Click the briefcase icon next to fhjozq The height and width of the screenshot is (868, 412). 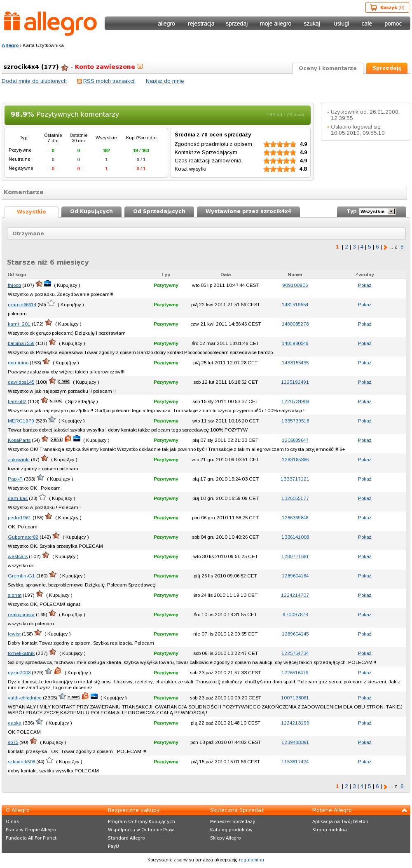(48, 284)
